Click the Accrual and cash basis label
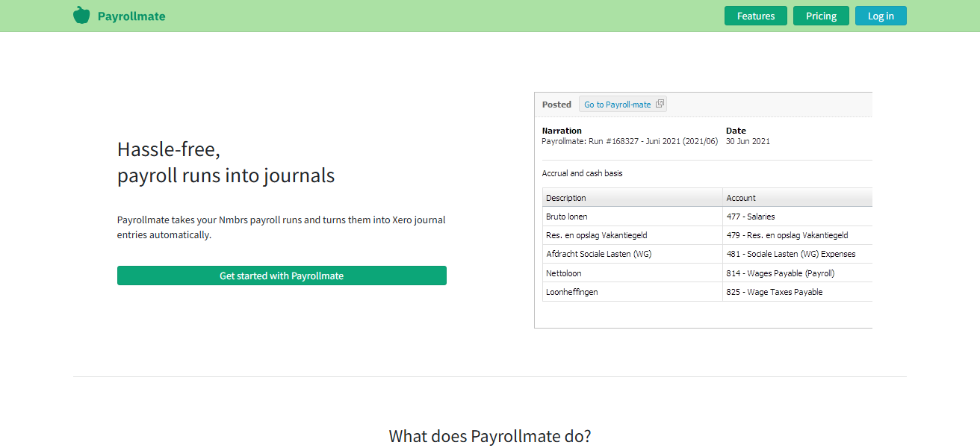This screenshot has width=980, height=448. click(x=582, y=172)
